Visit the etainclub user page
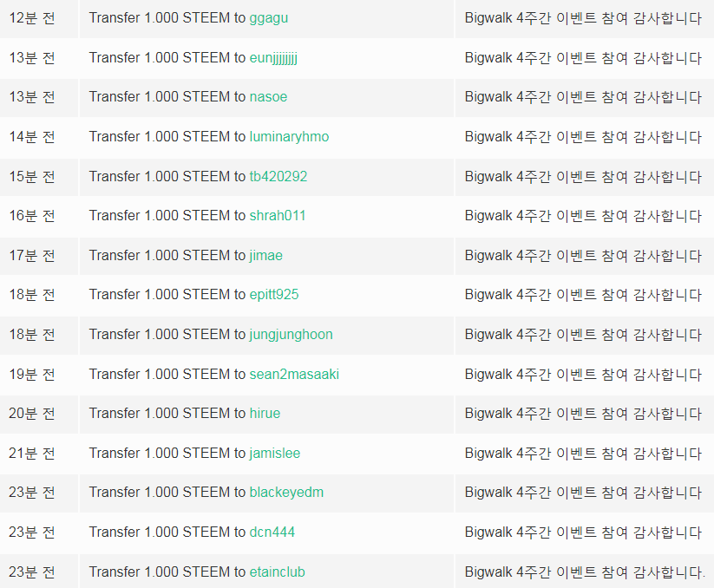This screenshot has height=588, width=714. 278,572
